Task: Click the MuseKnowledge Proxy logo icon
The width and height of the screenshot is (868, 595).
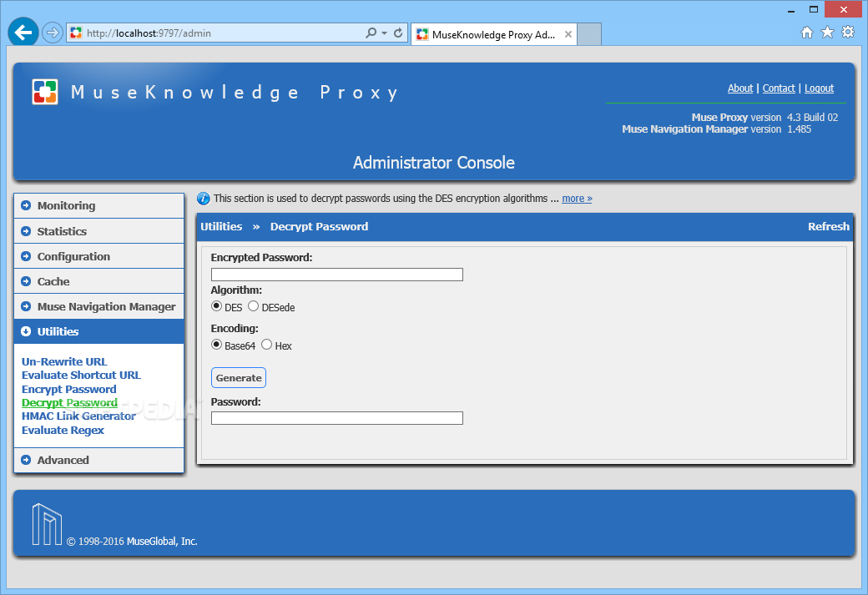Action: 45,92
